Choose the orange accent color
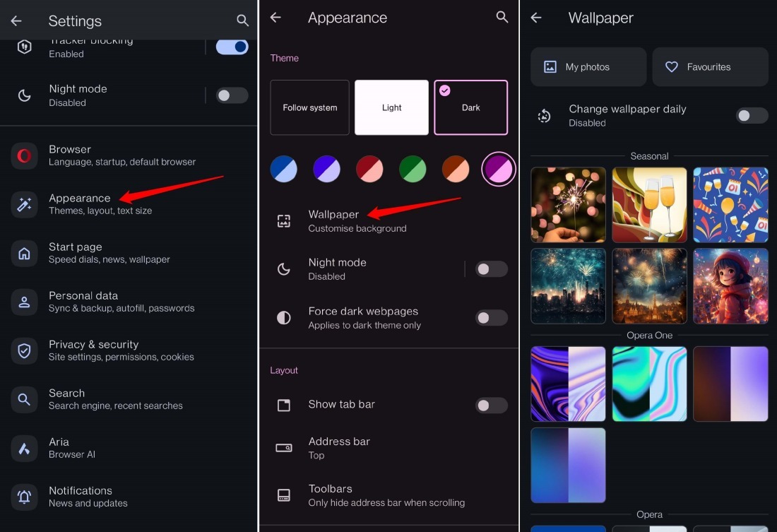The width and height of the screenshot is (777, 532). [x=456, y=169]
